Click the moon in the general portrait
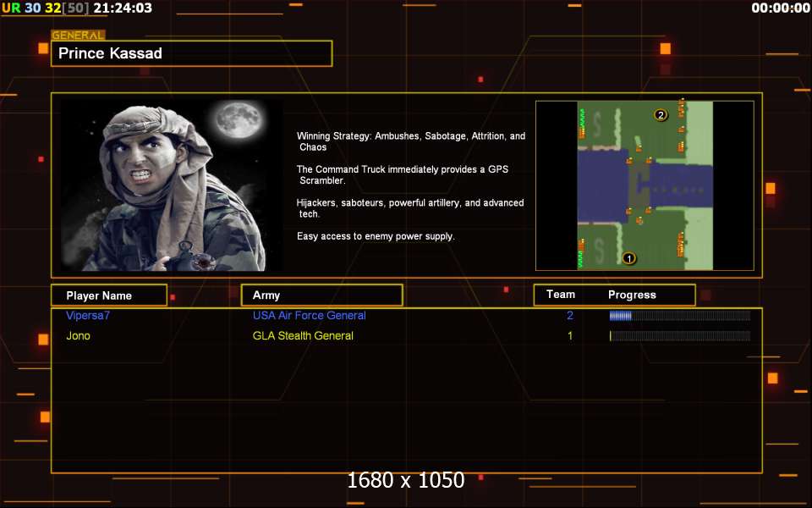Viewport: 812px width, 508px height. [x=239, y=119]
